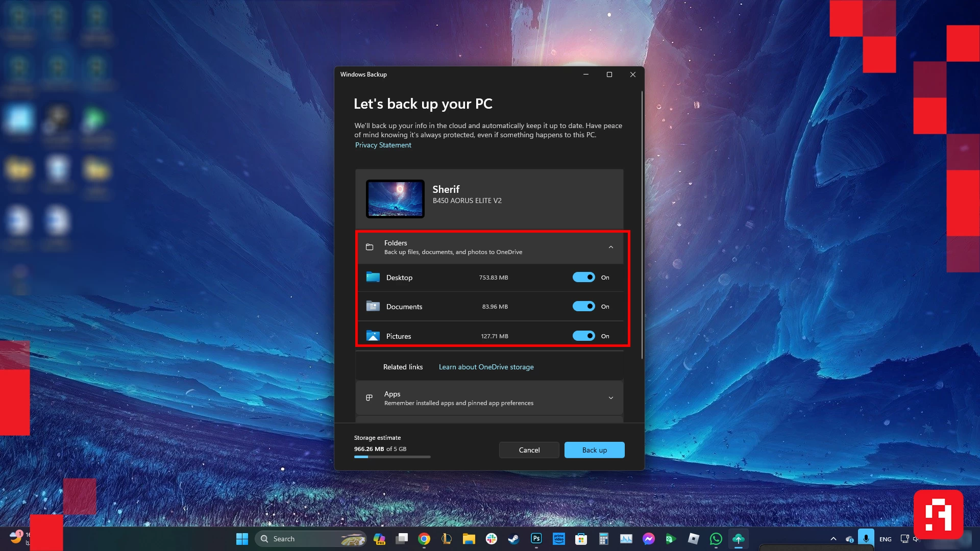
Task: Click the 127.71 MB Pictures size
Action: (x=494, y=336)
